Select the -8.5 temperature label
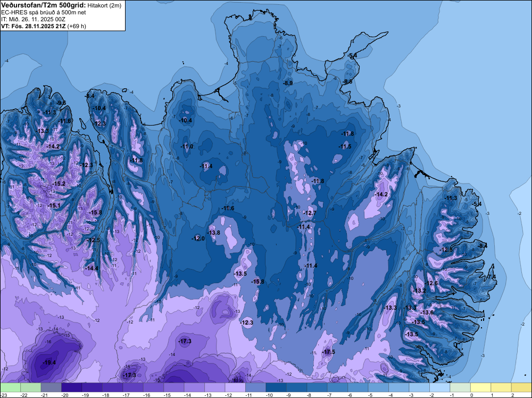 click(x=347, y=82)
